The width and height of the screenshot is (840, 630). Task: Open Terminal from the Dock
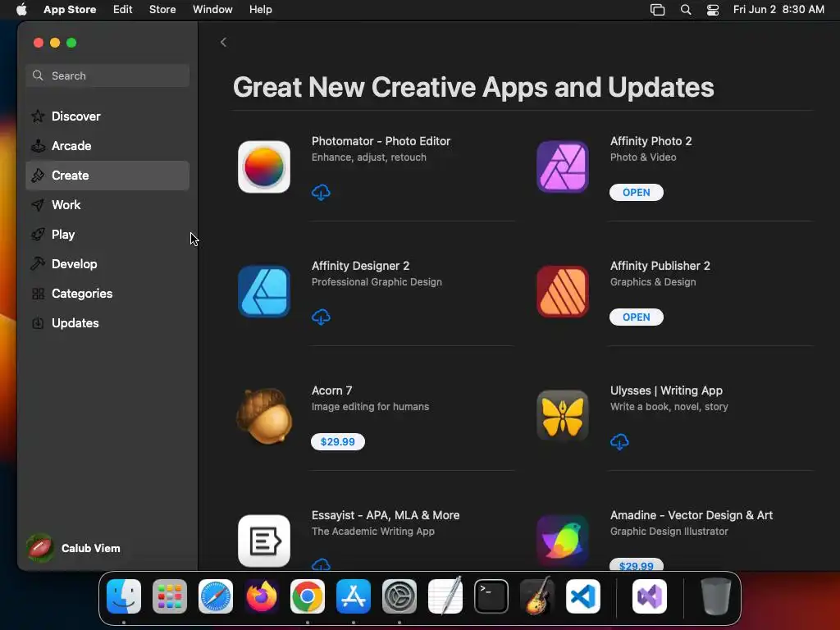tap(491, 596)
